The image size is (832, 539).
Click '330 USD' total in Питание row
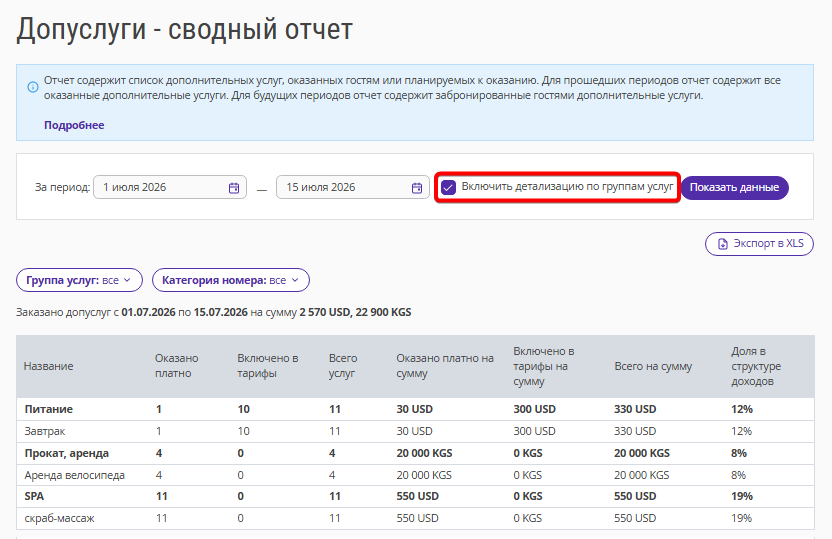point(635,409)
